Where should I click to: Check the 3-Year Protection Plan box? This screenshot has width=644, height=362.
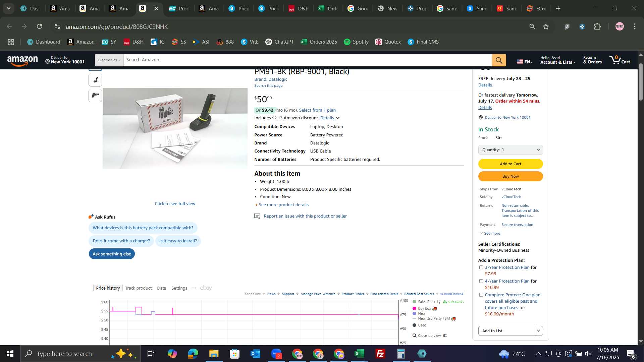[x=481, y=267]
